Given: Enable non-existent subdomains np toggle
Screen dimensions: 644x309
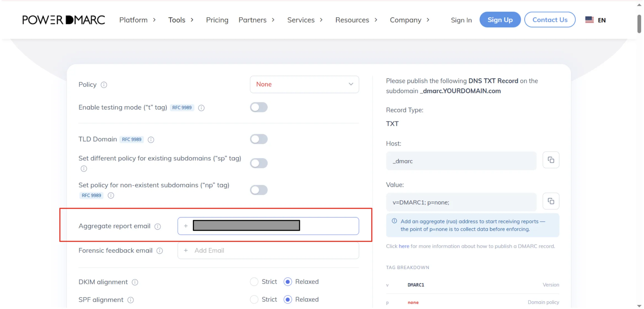Looking at the screenshot, I should [259, 190].
